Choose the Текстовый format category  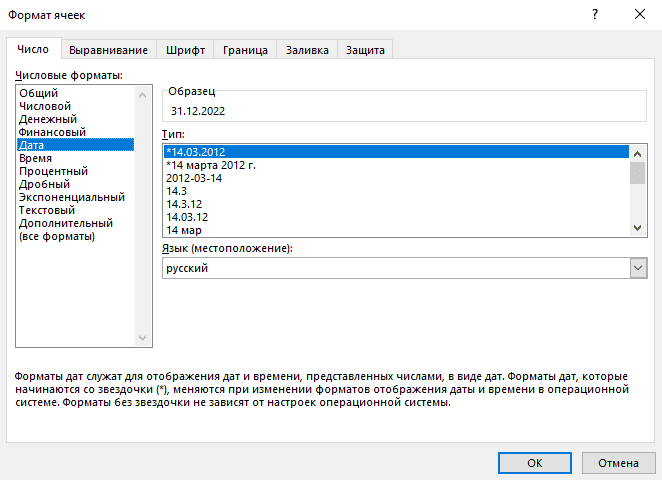tap(47, 210)
